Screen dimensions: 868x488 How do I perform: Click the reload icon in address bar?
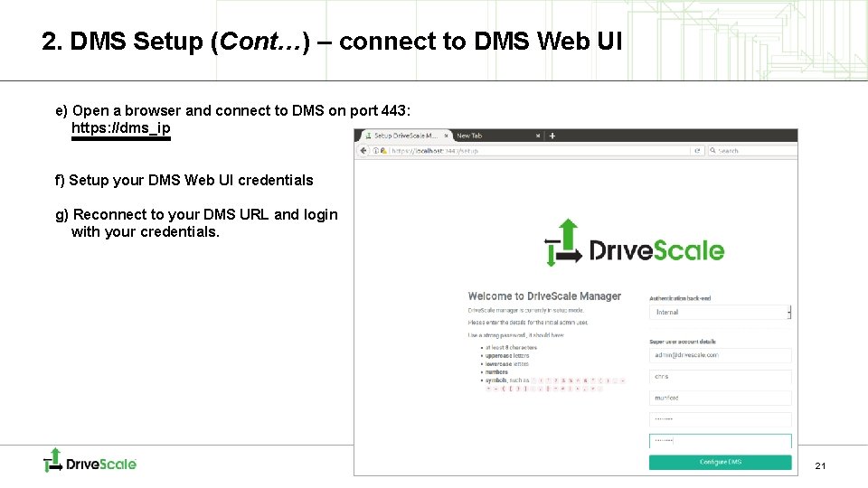pyautogui.click(x=697, y=151)
